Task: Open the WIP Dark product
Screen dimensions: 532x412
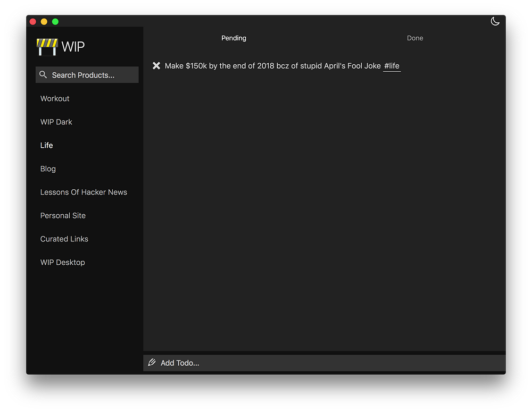Action: [x=56, y=122]
